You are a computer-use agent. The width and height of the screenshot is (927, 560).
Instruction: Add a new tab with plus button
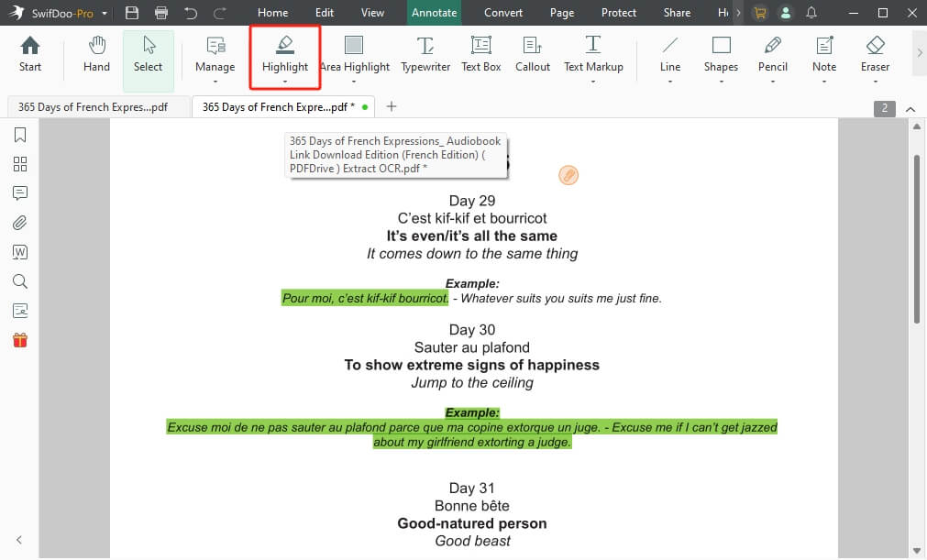392,107
